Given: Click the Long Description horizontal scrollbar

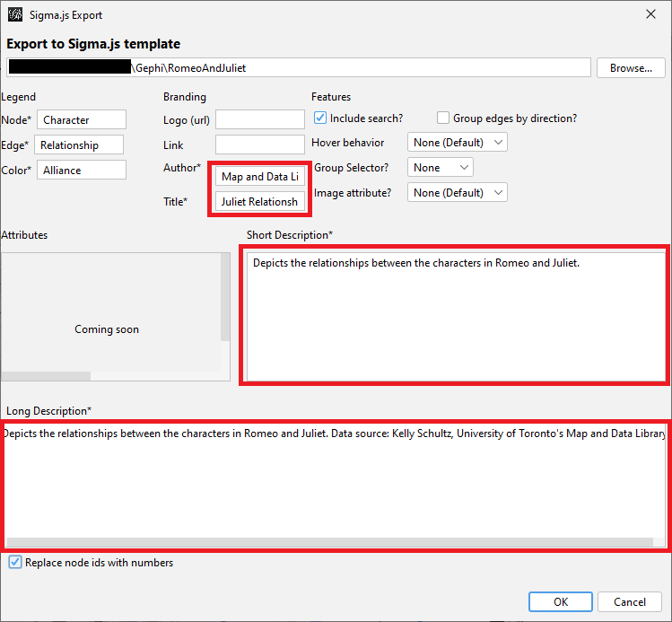Looking at the screenshot, I should pos(330,542).
